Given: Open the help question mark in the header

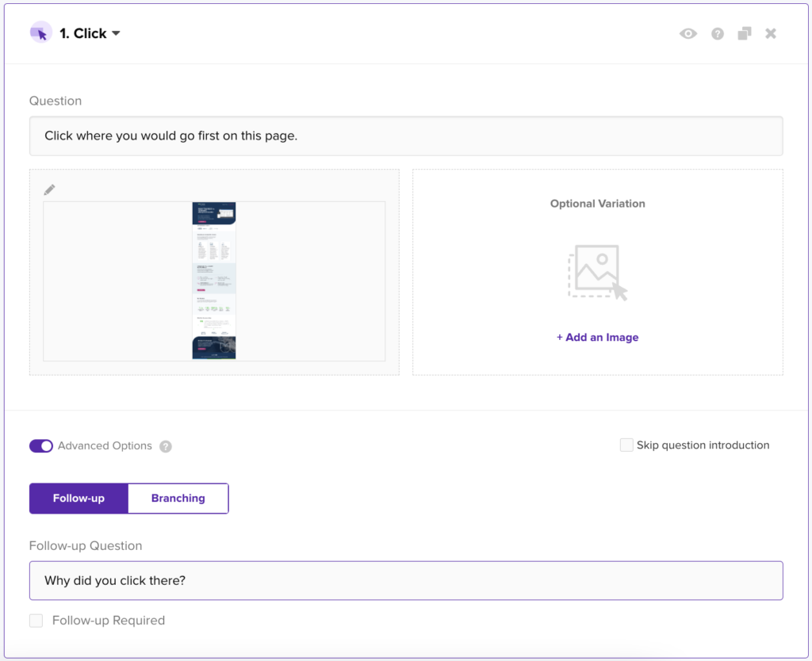Looking at the screenshot, I should (717, 33).
